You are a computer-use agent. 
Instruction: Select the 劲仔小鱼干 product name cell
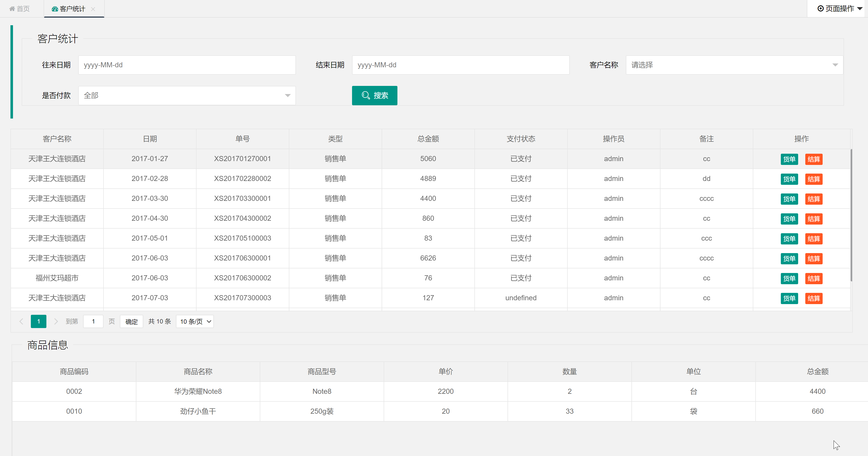(198, 411)
